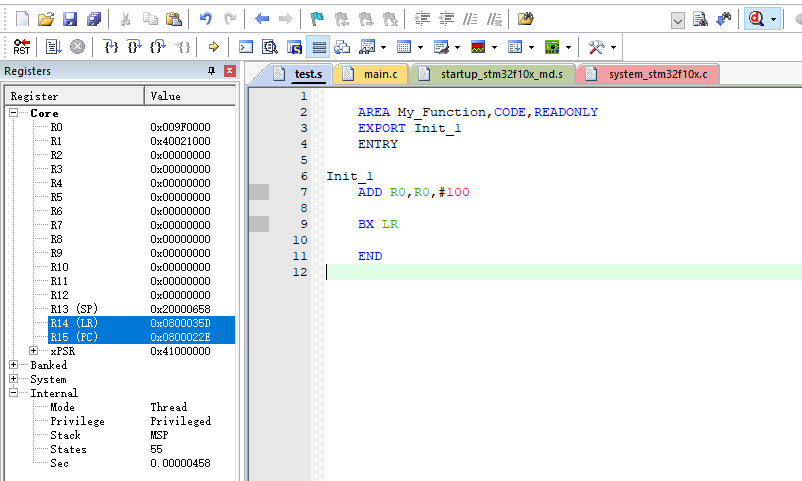Open Find in Files icon

[x=525, y=19]
